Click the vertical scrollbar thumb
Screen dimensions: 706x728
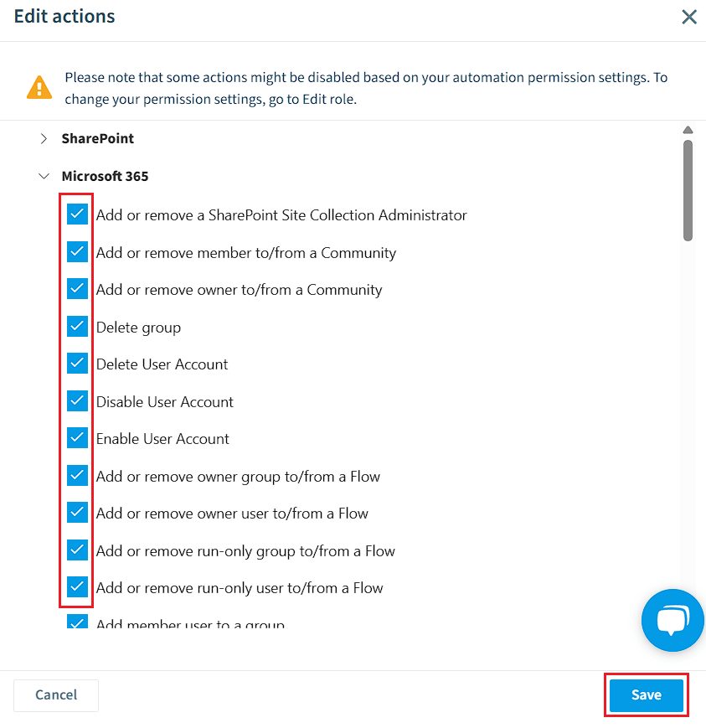coord(688,190)
